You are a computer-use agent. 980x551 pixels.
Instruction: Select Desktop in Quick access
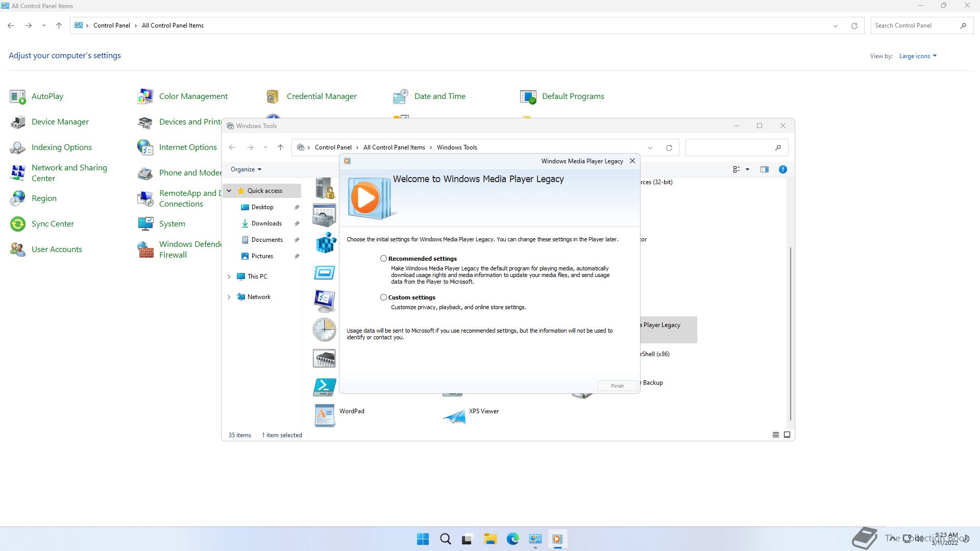262,207
